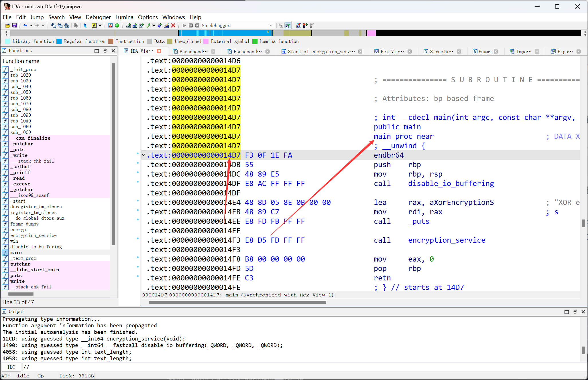This screenshot has width=588, height=380.
Task: Close the IDA View tab
Action: point(159,51)
